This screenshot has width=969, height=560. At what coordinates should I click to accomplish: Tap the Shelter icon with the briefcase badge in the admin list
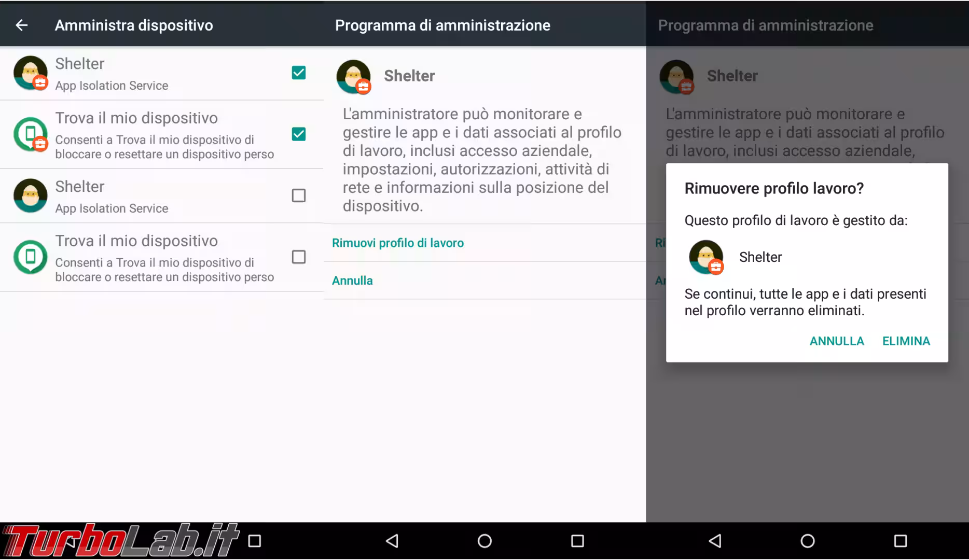[31, 73]
